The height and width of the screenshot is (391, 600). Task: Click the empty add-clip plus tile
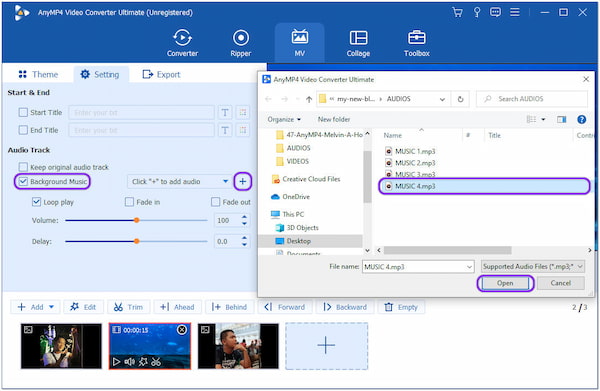click(326, 346)
